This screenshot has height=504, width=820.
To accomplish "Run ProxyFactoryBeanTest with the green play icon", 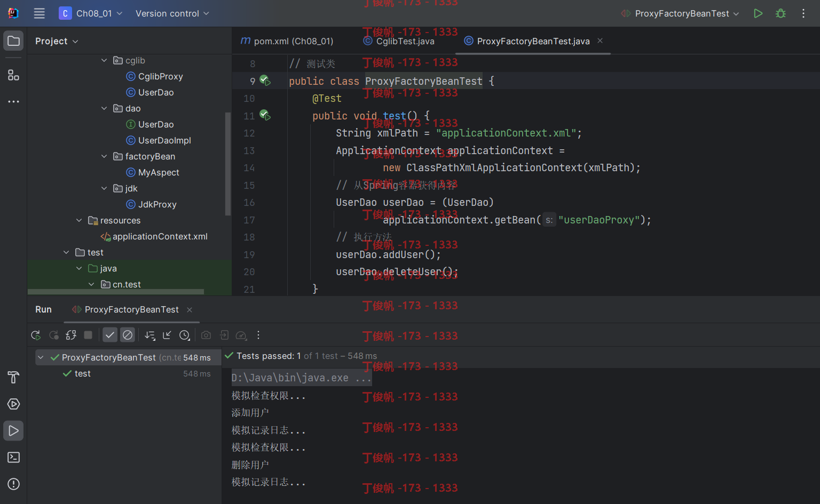I will pos(758,13).
